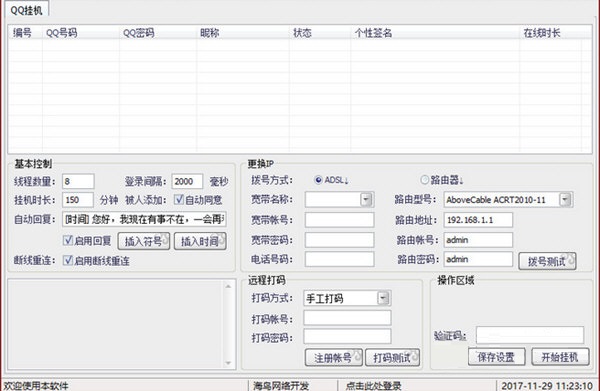This screenshot has width=600, height=391.
Task: Click the 开始挂机 button
Action: click(560, 357)
